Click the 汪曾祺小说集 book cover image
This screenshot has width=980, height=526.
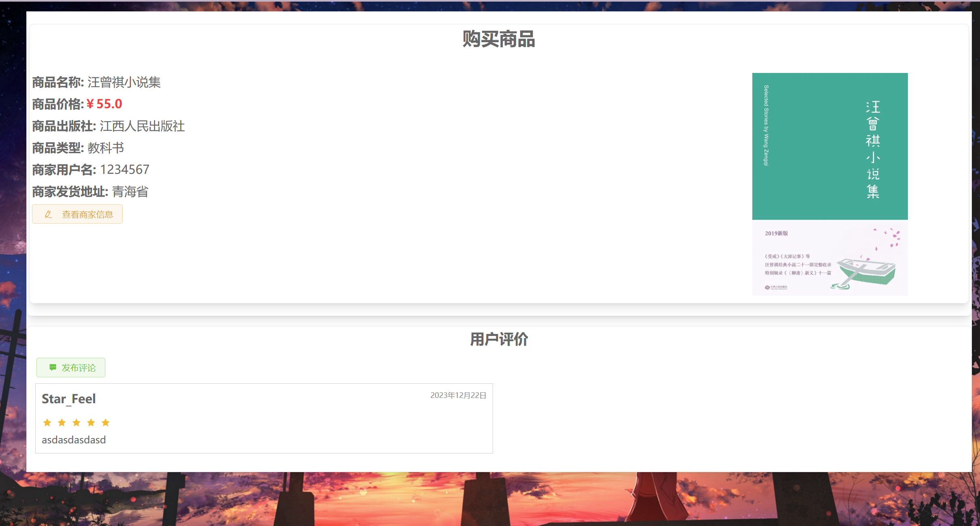(x=829, y=184)
